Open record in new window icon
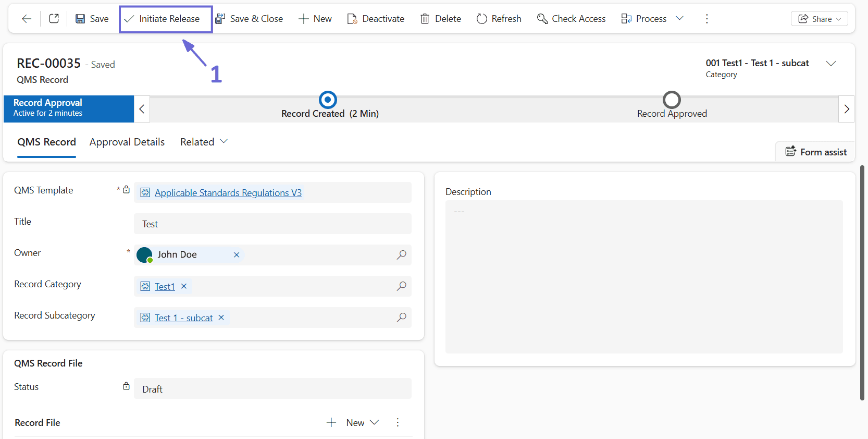This screenshot has height=439, width=868. pos(54,19)
